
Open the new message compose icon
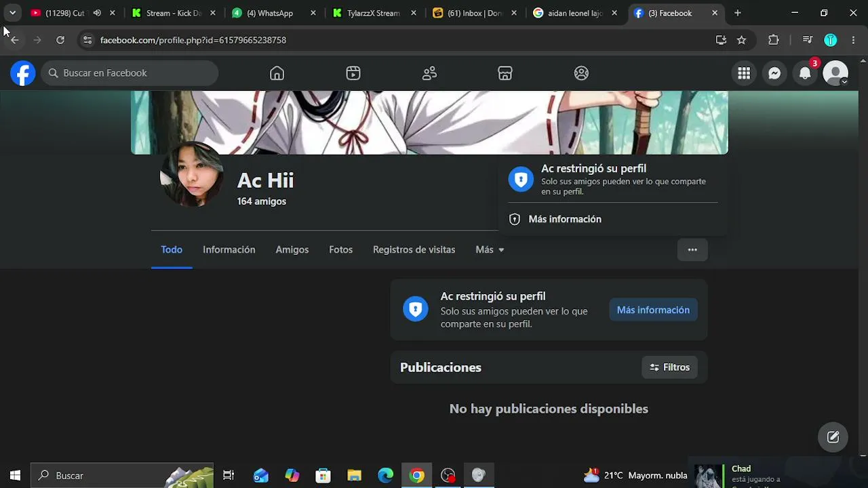(x=833, y=437)
